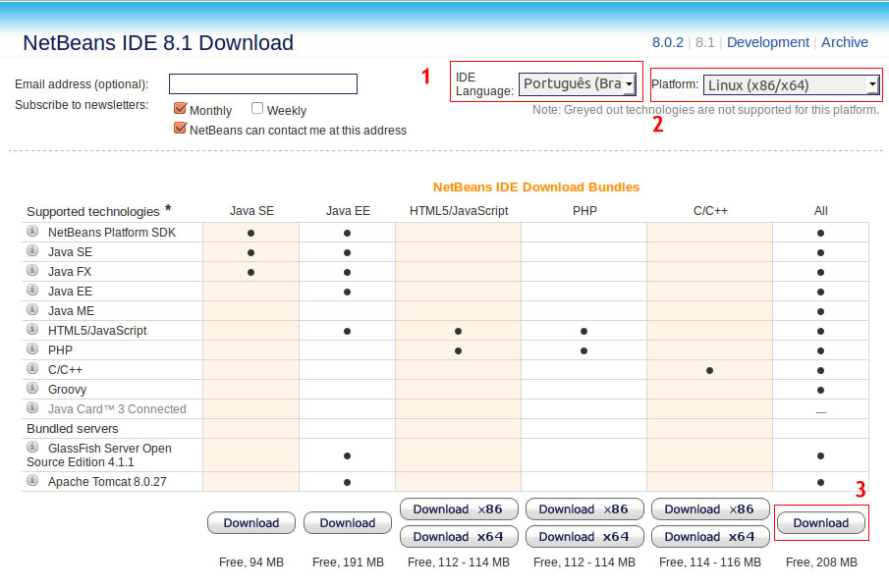889x588 pixels.
Task: Download PHP bundle x64
Action: (x=584, y=536)
